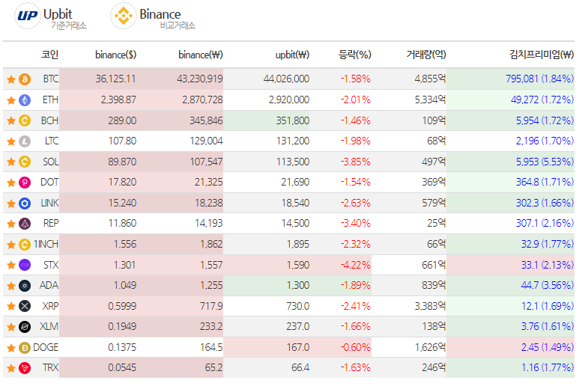Toggle the favorite star for ETH
The height and width of the screenshot is (392, 582).
coord(11,100)
